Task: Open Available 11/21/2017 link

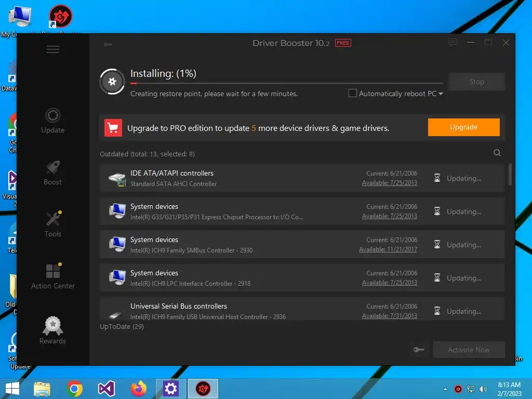Action: pyautogui.click(x=388, y=249)
